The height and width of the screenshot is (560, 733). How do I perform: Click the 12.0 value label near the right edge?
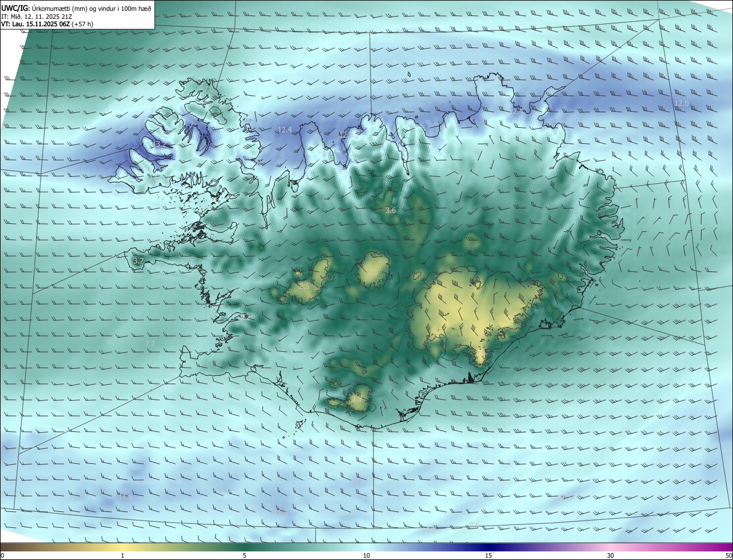681,104
